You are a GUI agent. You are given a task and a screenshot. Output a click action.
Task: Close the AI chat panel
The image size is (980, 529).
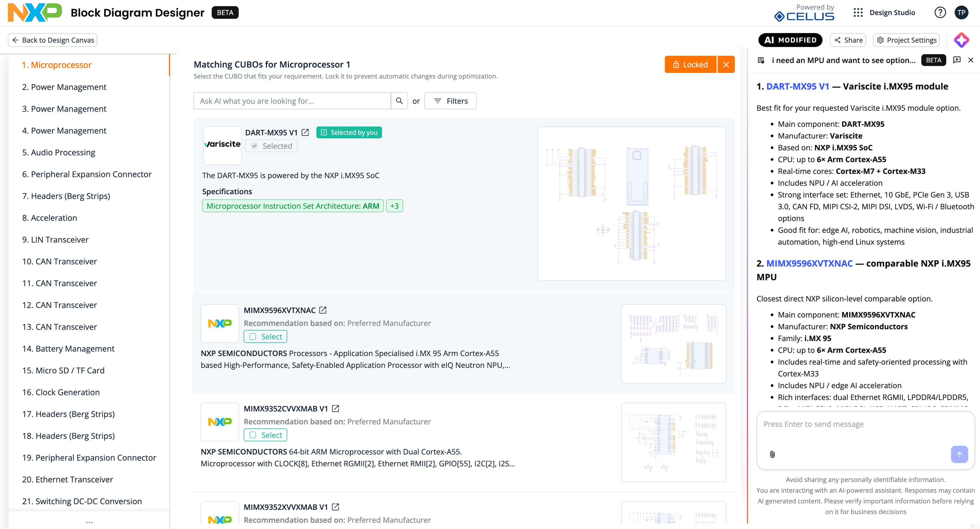click(x=971, y=60)
